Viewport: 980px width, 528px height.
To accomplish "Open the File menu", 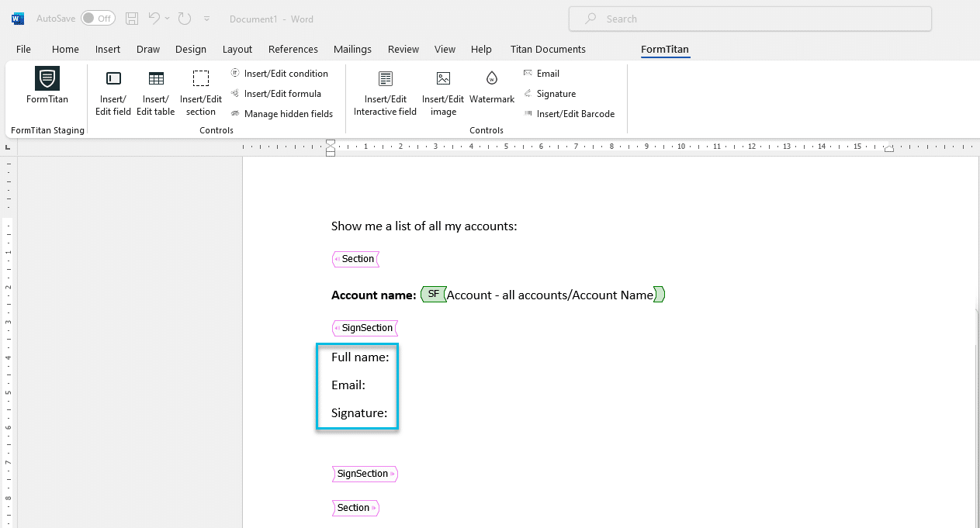I will (x=23, y=49).
